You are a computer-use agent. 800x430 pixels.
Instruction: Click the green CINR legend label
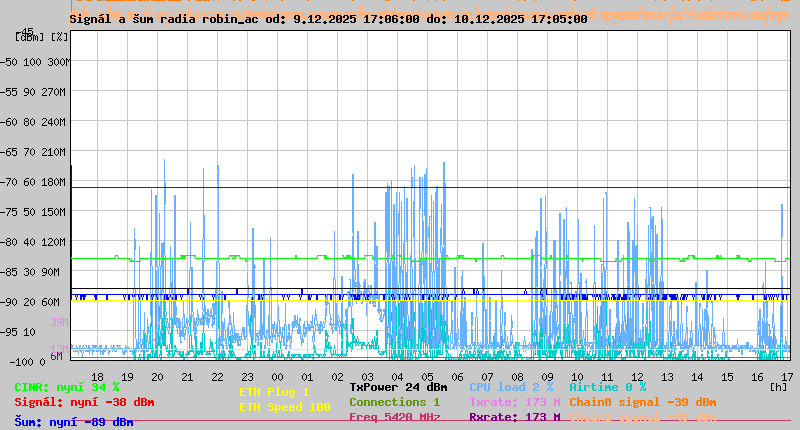pos(66,387)
